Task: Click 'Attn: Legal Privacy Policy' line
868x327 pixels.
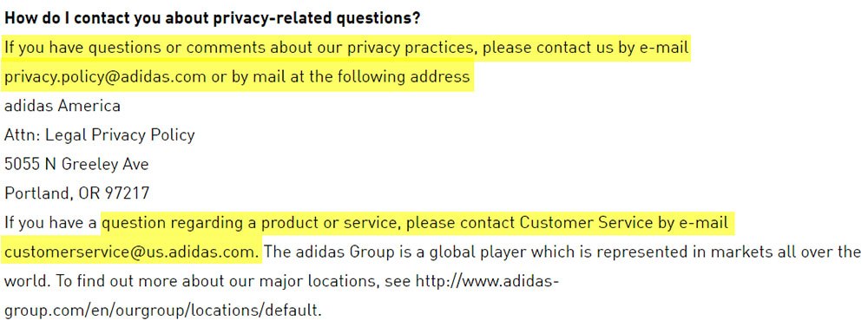Action: pyautogui.click(x=100, y=135)
